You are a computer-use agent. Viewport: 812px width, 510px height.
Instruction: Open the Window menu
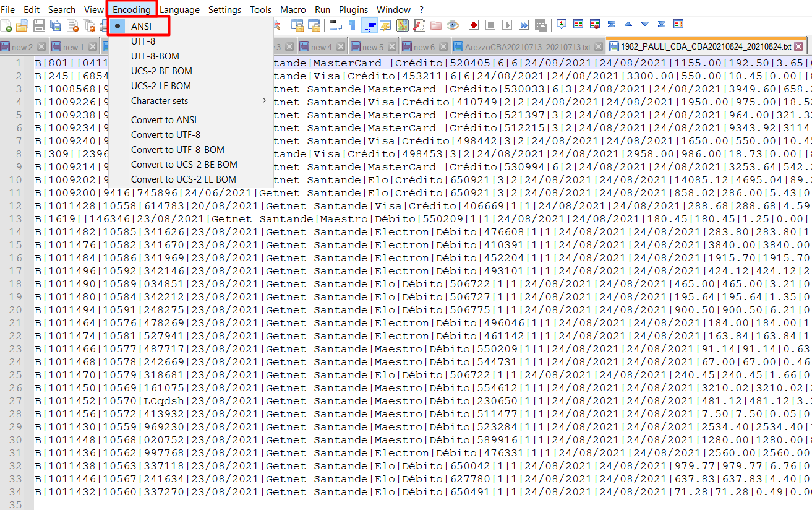(x=394, y=9)
